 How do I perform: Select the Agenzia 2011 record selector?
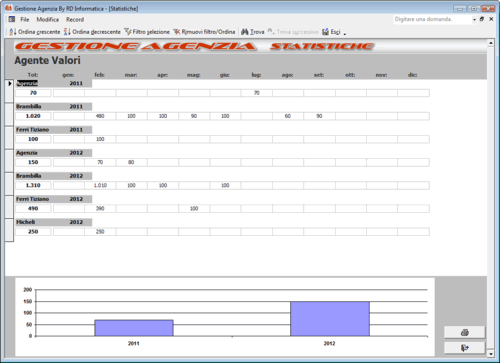[9, 90]
